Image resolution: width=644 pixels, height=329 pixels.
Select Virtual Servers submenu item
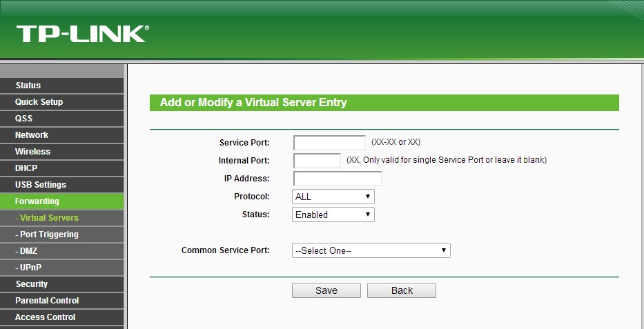47,218
